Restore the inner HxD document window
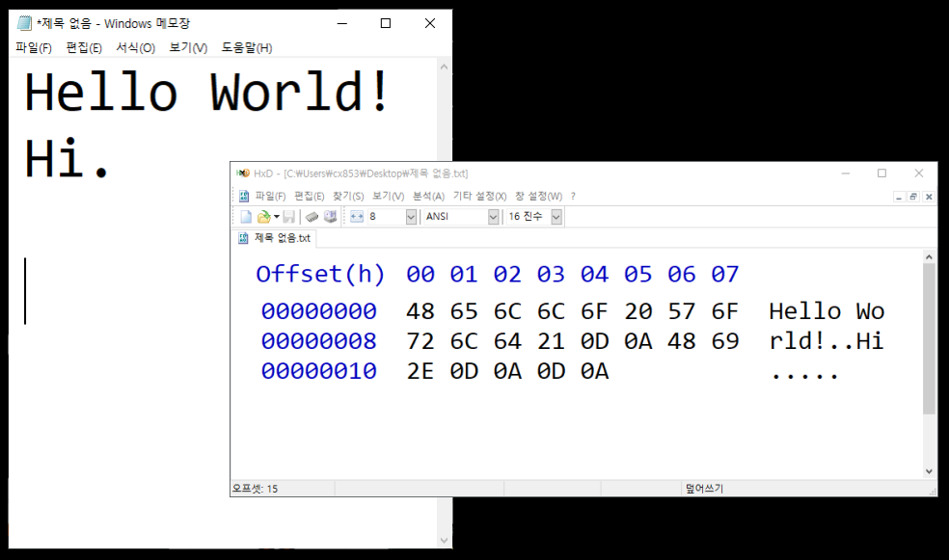Viewport: 949px width, 560px height. [913, 197]
